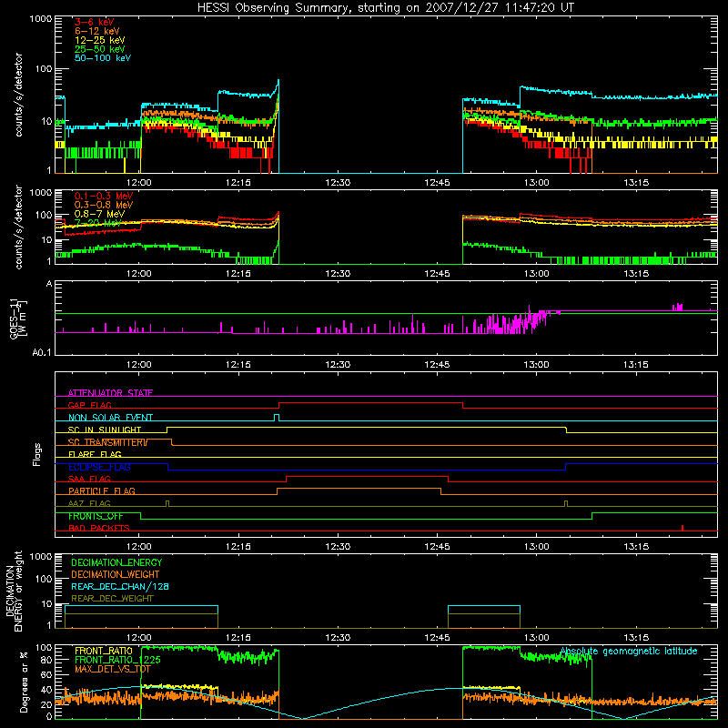Click the cyan 50-100 keV legend label
Screen dimensions: 728x728
[103, 57]
